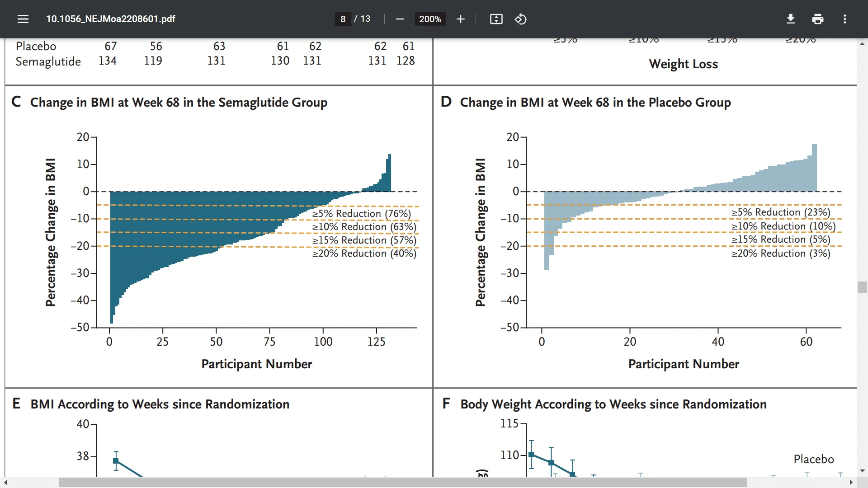Click the zoom in plus button
This screenshot has height=488, width=868.
[x=460, y=19]
